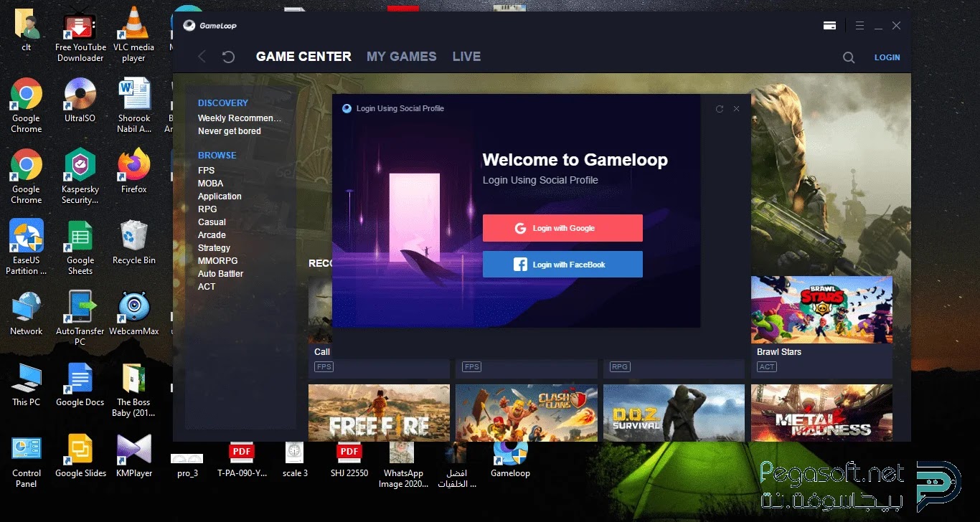
Task: Select Application in the Browse list
Action: tap(220, 196)
